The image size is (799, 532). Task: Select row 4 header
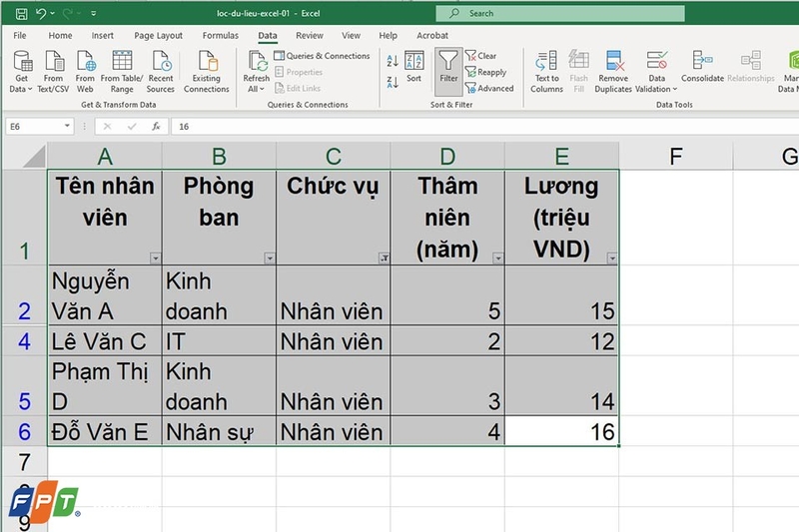(24, 341)
